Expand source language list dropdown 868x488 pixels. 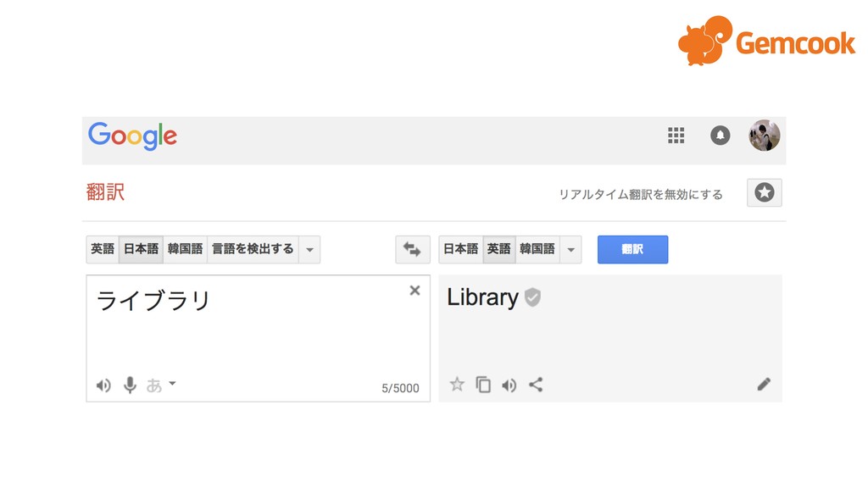(x=309, y=250)
